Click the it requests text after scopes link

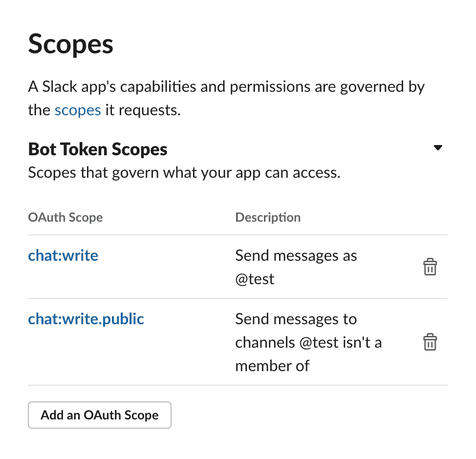143,110
